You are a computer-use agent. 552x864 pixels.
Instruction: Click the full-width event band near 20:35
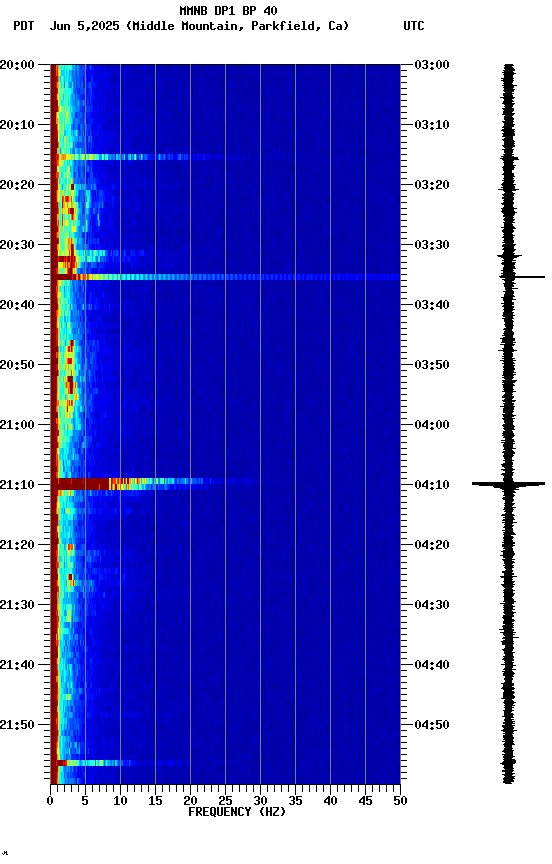coord(225,277)
